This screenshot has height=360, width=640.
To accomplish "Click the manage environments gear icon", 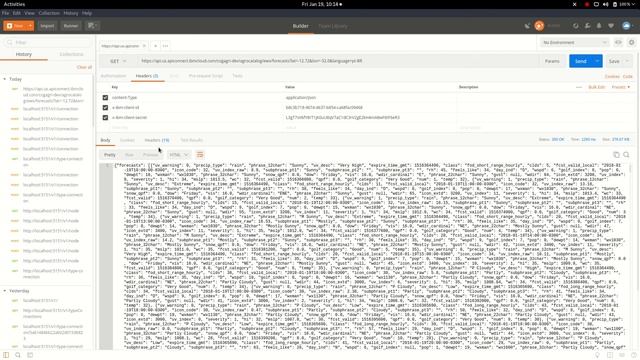I will click(631, 42).
